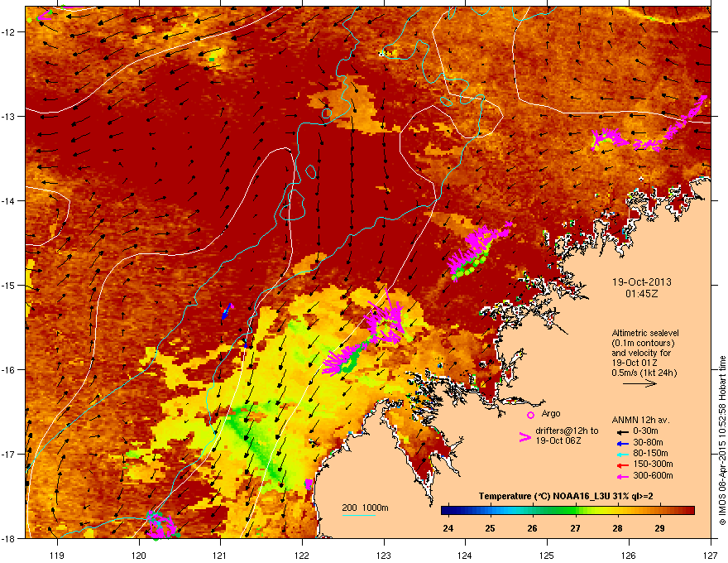The width and height of the screenshot is (728, 563).
Task: Click the '150-300m' depth label
Action: pos(653,464)
